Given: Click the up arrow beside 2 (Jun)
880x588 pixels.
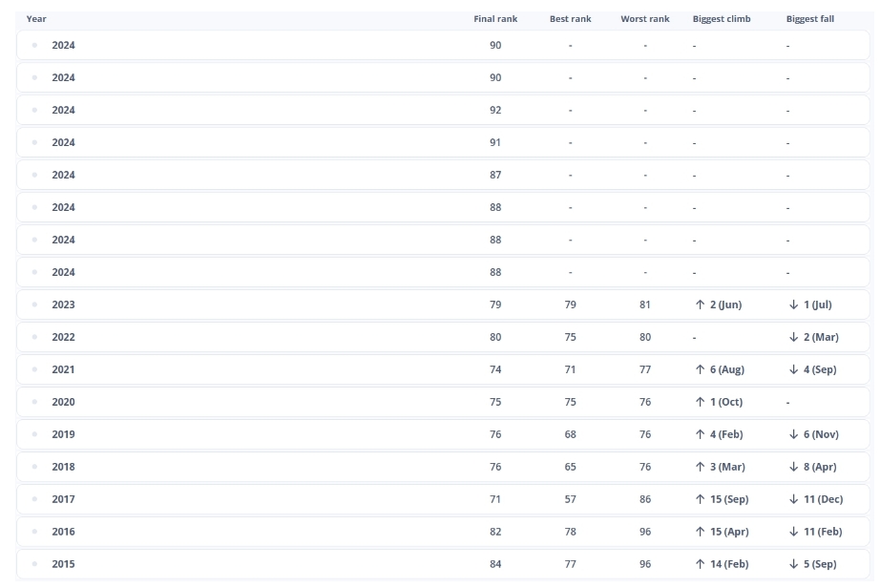Looking at the screenshot, I should [700, 304].
